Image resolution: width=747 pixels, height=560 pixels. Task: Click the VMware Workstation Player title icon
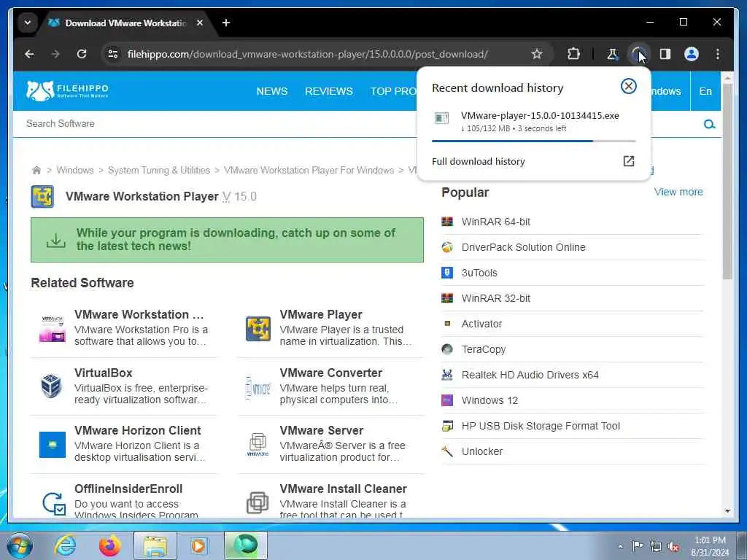(42, 197)
